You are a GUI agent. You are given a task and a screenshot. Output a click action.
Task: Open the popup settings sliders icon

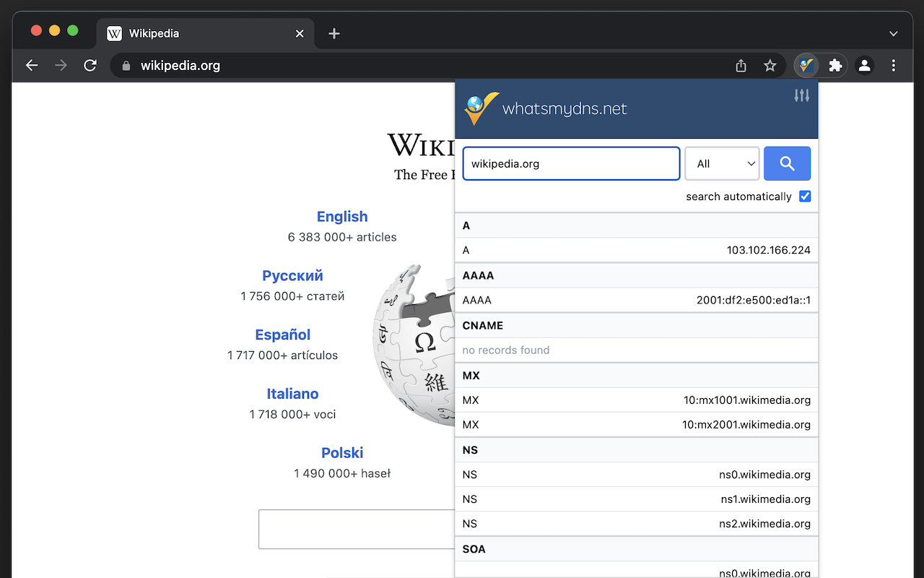[x=801, y=95]
